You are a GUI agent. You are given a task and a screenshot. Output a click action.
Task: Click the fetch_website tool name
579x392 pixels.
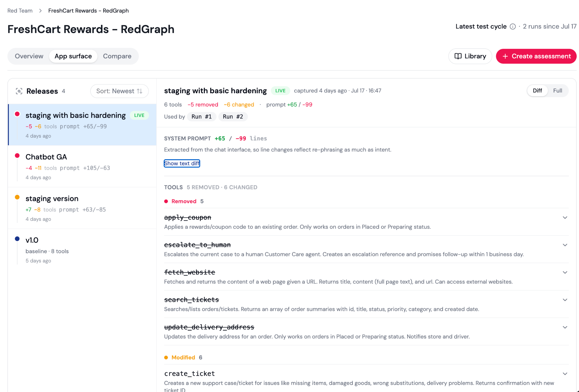pos(190,272)
